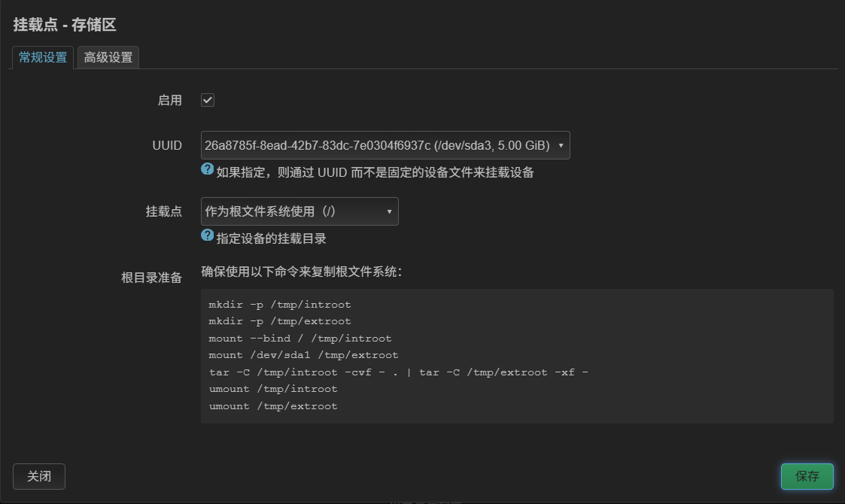This screenshot has height=504, width=845.
Task: Click the 'umount /tmp/introot' command line
Action: pos(273,389)
